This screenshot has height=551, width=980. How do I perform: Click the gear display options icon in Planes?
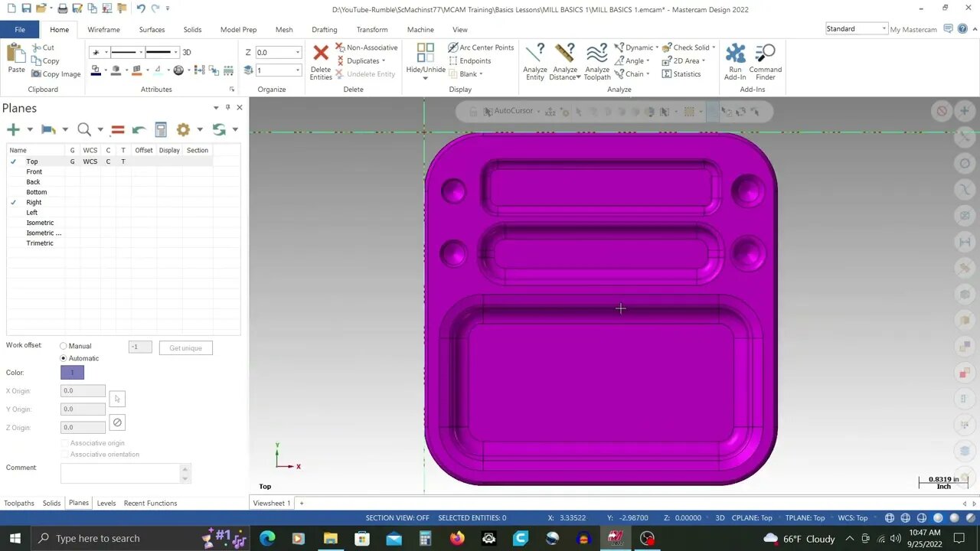[x=183, y=130]
